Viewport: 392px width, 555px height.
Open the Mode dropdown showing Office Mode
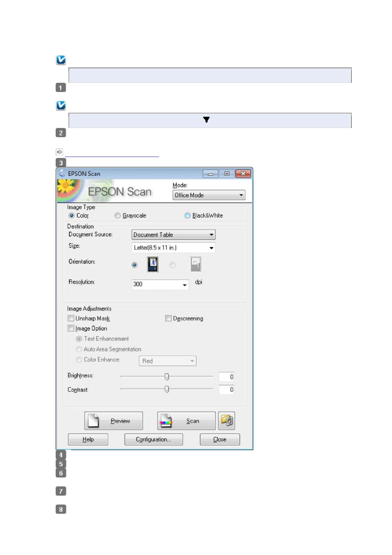209,195
